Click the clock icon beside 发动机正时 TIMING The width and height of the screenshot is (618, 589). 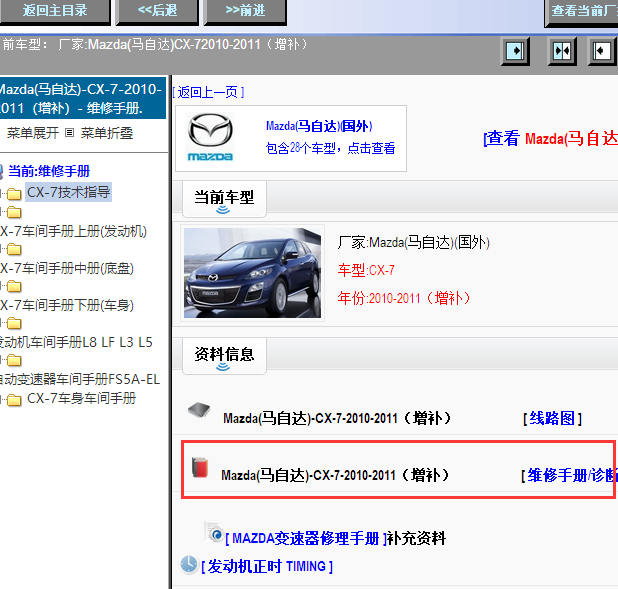189,564
